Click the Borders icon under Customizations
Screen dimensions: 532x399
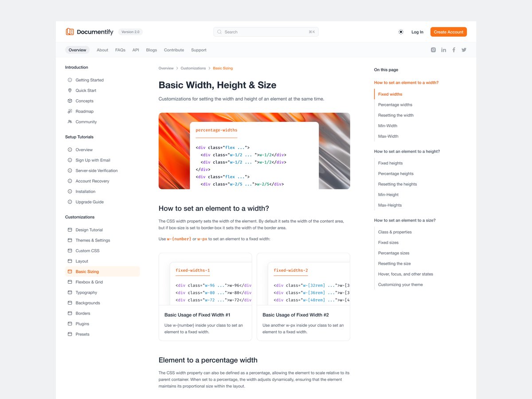coord(70,313)
